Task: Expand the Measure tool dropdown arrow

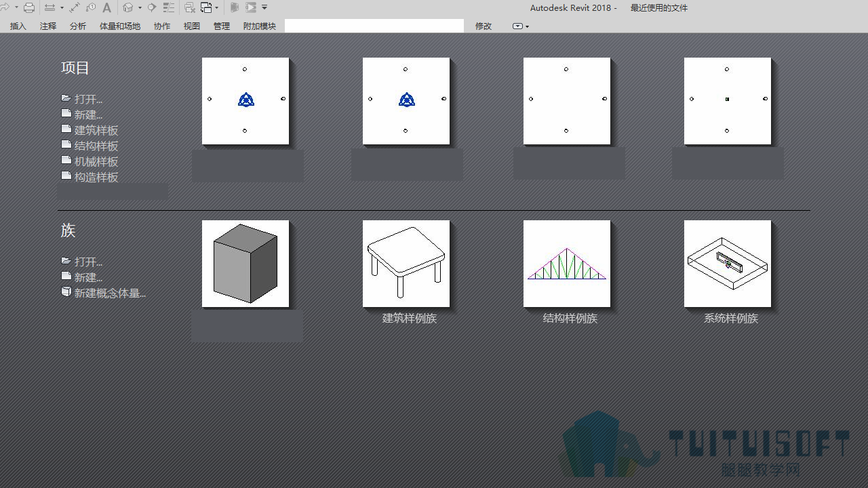Action: pos(62,7)
